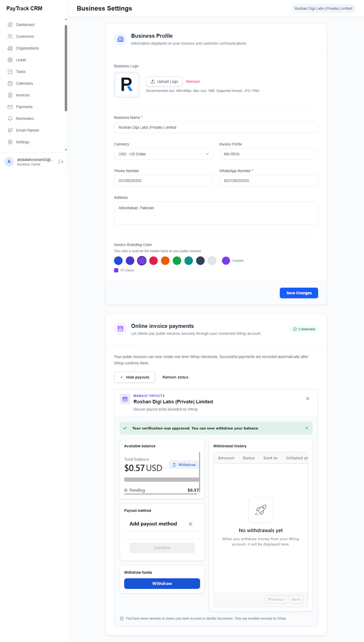Close the Manage Payouts panel
Image resolution: width=364 pixels, height=642 pixels.
[308, 398]
